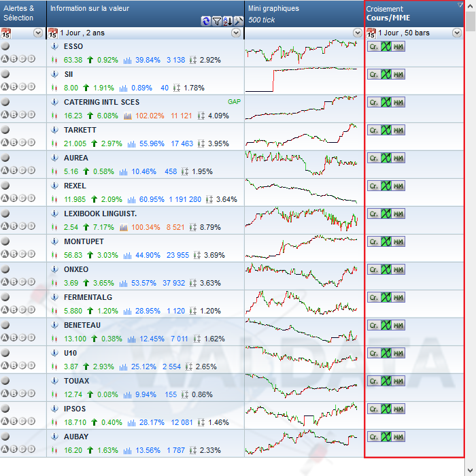Viewport: 476px width, 476px height.
Task: Open the info icon for CATERING INTL SCES
Action: (x=54, y=102)
